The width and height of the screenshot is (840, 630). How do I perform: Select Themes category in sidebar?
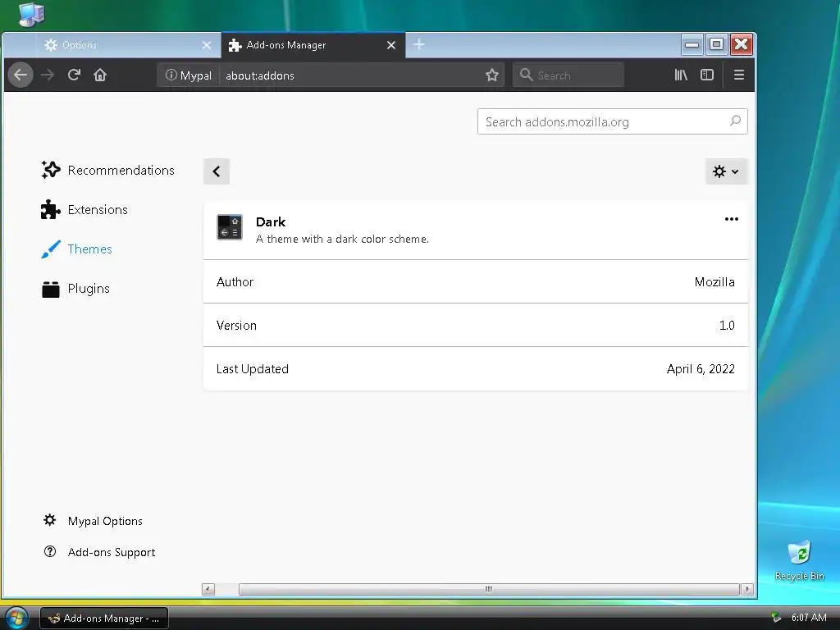76,249
